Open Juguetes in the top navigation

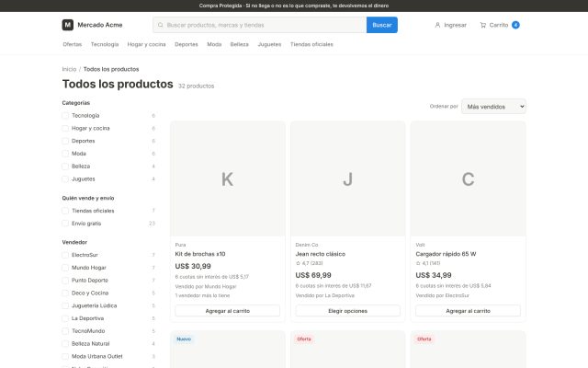pyautogui.click(x=269, y=44)
